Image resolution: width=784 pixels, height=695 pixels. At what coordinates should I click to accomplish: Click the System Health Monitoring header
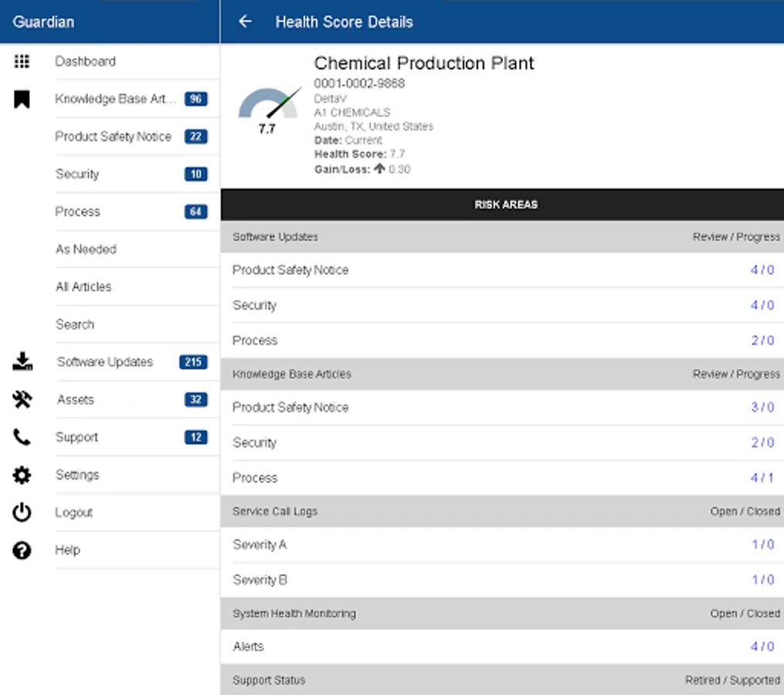coord(502,613)
